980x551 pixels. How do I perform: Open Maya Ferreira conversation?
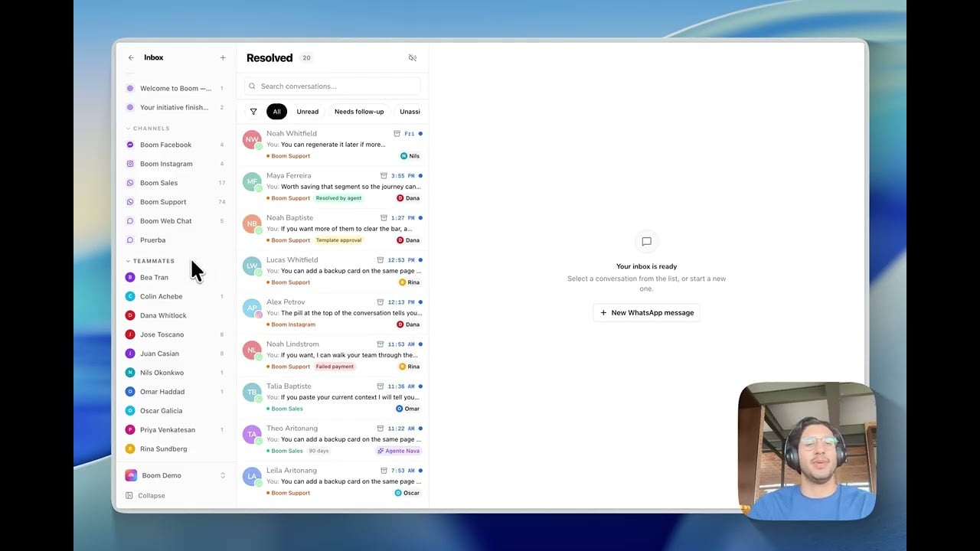tap(332, 187)
